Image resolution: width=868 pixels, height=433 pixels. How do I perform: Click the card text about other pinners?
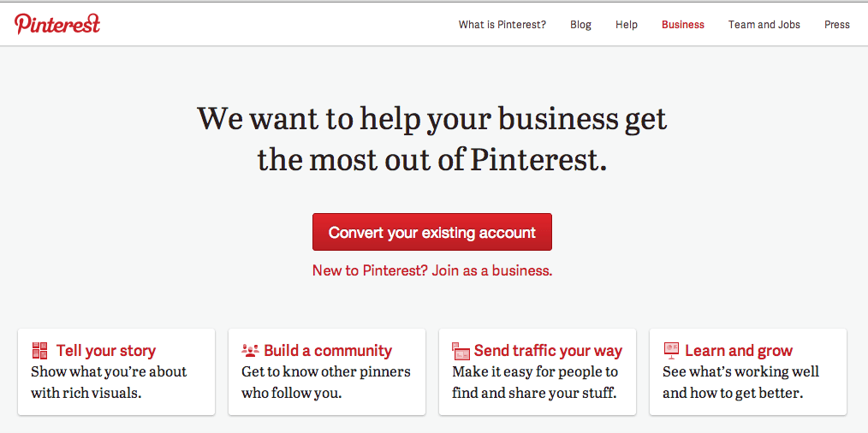[326, 382]
